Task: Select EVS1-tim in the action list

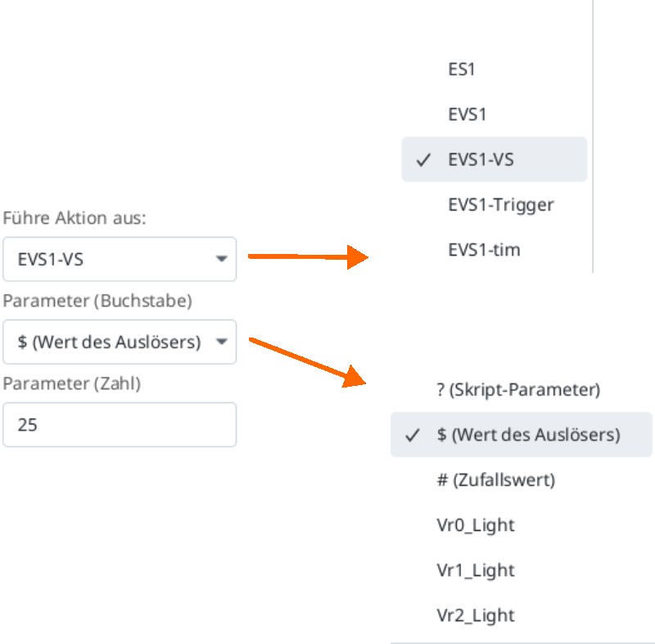Action: point(495,250)
